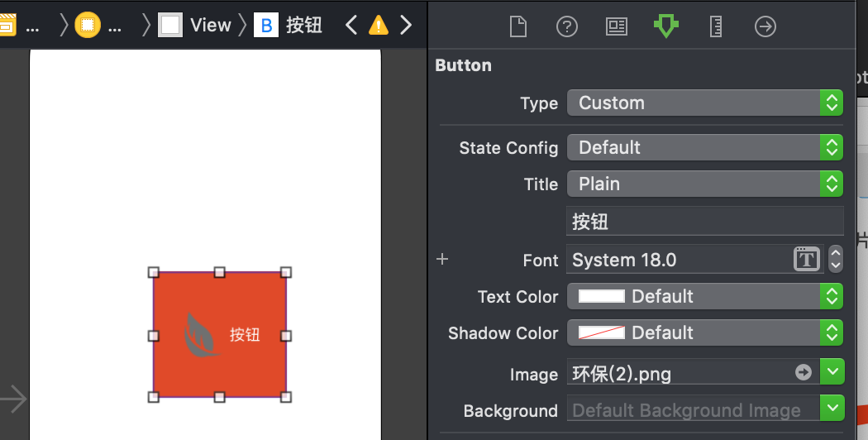Go to previous issue arrow
Viewport: 868px width, 440px height.
[x=351, y=25]
